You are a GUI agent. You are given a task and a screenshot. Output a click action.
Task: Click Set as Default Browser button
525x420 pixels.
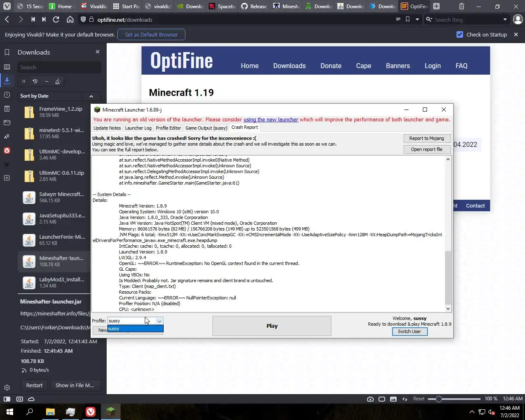click(x=151, y=34)
